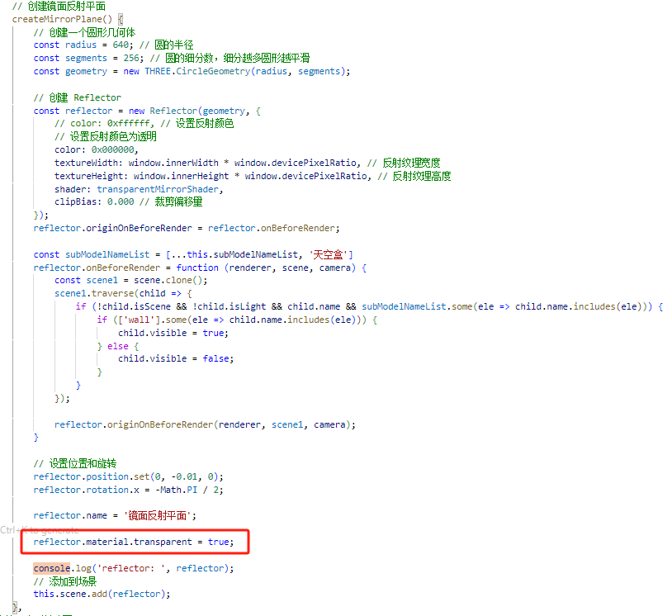Click the 'const subModelNameList' declaration line
The image size is (672, 616).
coord(193,254)
